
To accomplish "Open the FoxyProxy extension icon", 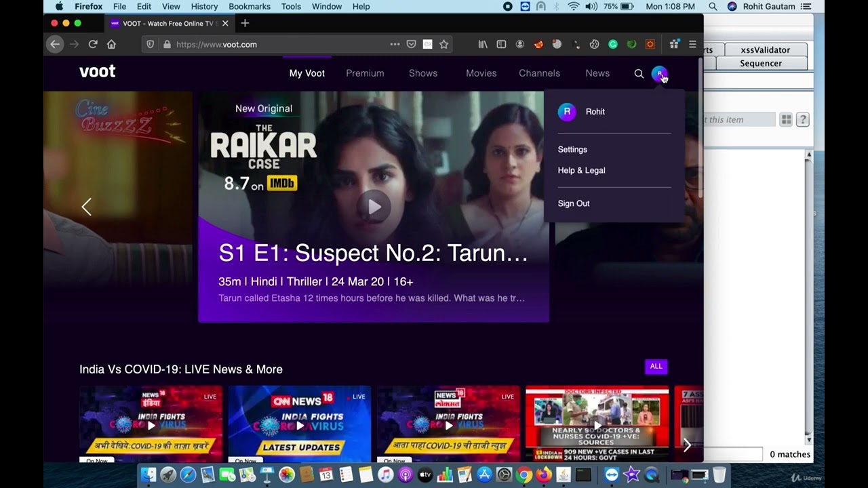I will [538, 44].
